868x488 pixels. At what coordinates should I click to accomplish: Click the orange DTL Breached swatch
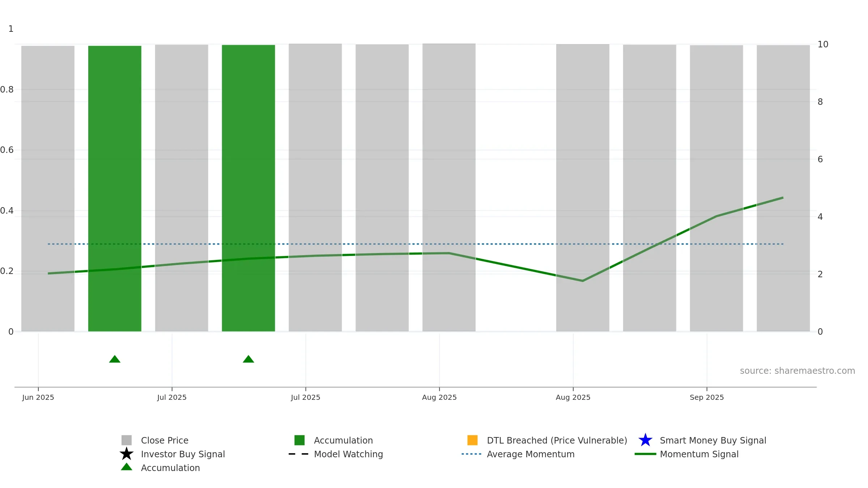[x=472, y=440]
